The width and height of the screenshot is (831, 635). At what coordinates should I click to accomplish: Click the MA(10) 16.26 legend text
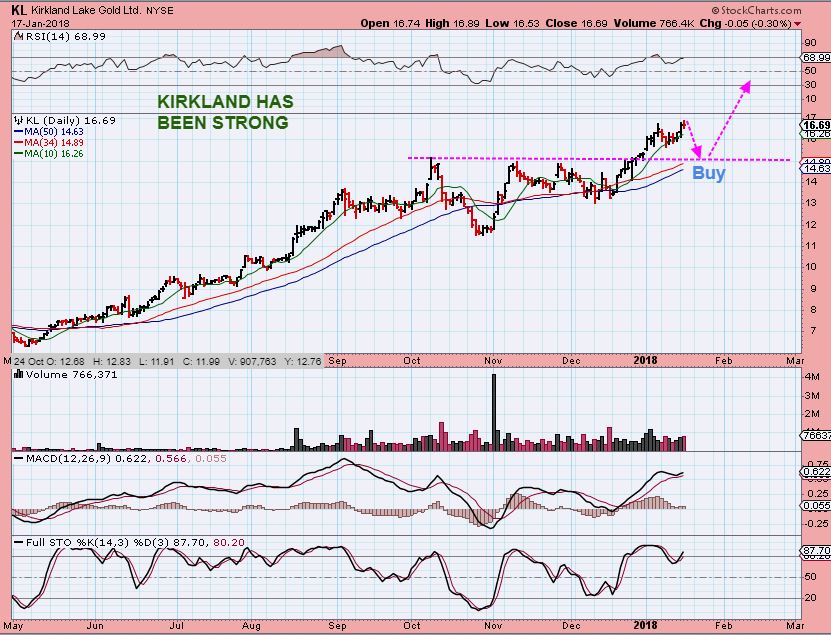click(x=54, y=154)
